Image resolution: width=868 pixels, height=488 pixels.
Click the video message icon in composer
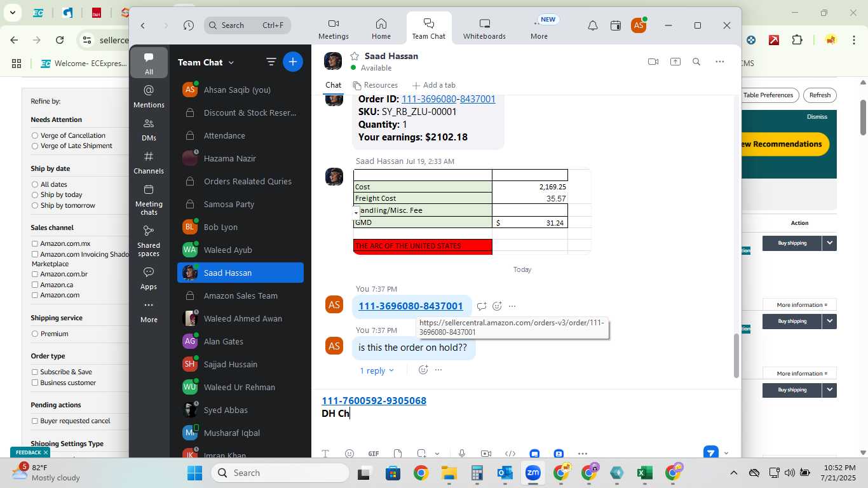click(x=486, y=454)
